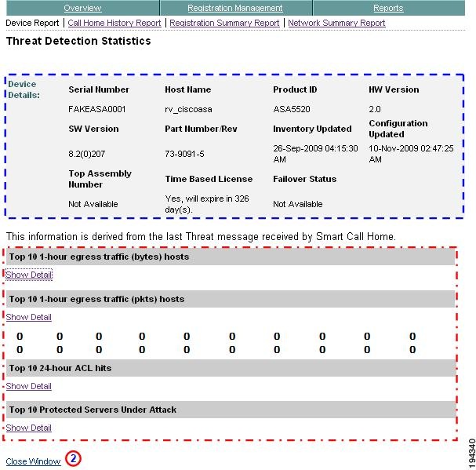Click the Failover Status label
Image resolution: width=476 pixels, height=470 pixels.
pyautogui.click(x=305, y=179)
